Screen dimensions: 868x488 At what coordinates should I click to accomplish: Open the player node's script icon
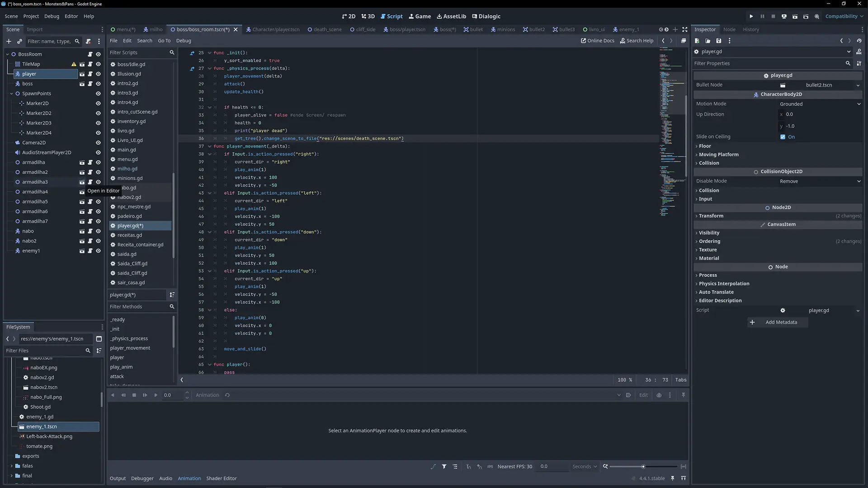tap(90, 74)
